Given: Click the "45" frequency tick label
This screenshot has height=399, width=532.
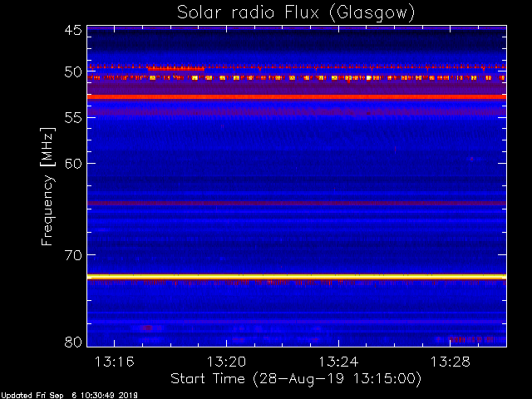Looking at the screenshot, I should click(x=73, y=30).
